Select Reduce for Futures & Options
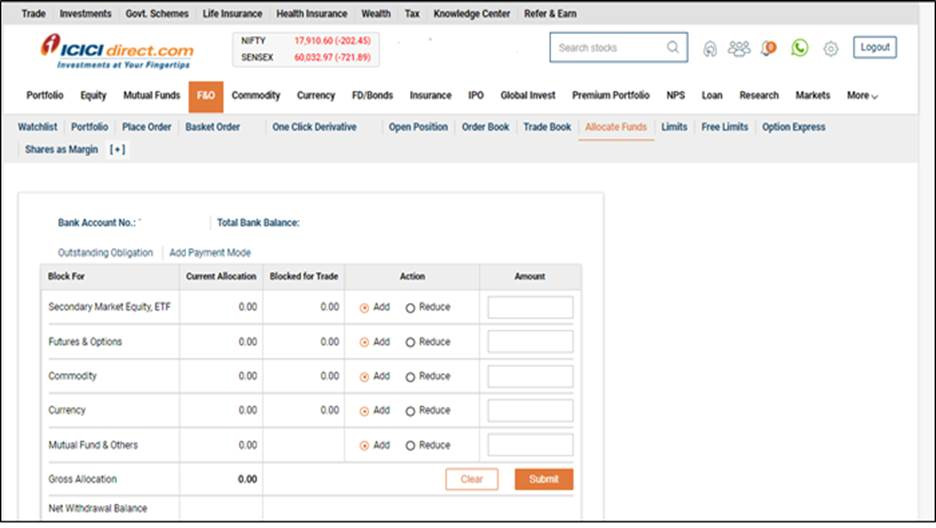This screenshot has width=936, height=528. [x=411, y=342]
